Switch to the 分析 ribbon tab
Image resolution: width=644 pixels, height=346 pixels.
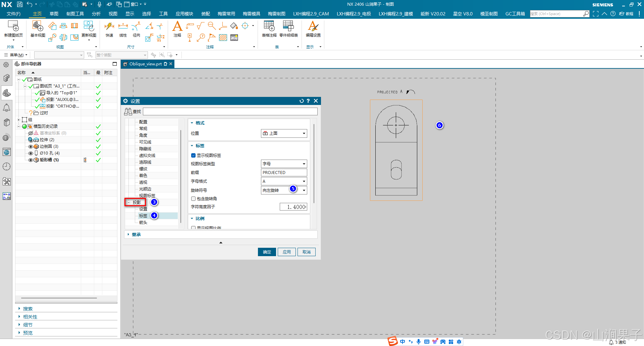pos(96,14)
